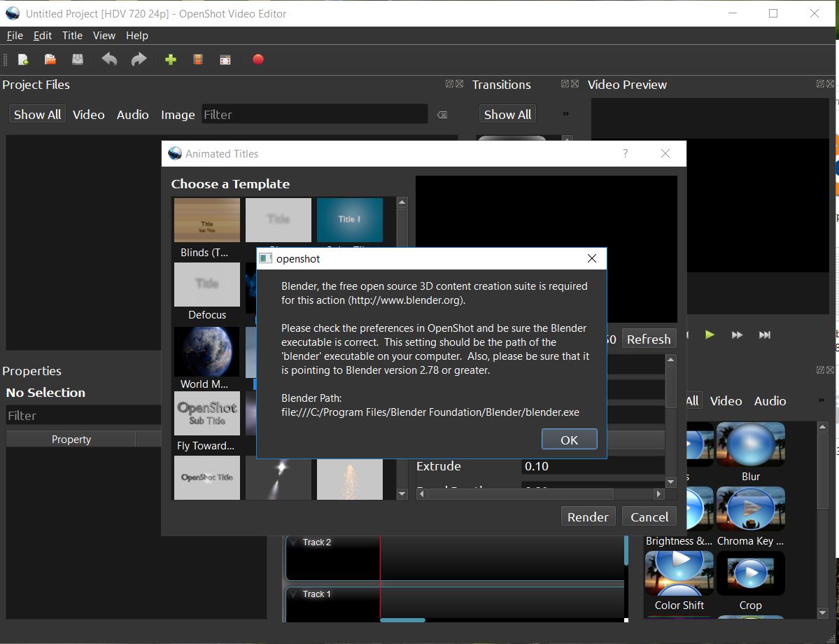839x644 pixels.
Task: Click the Save Project toolbar icon
Action: pyautogui.click(x=78, y=59)
